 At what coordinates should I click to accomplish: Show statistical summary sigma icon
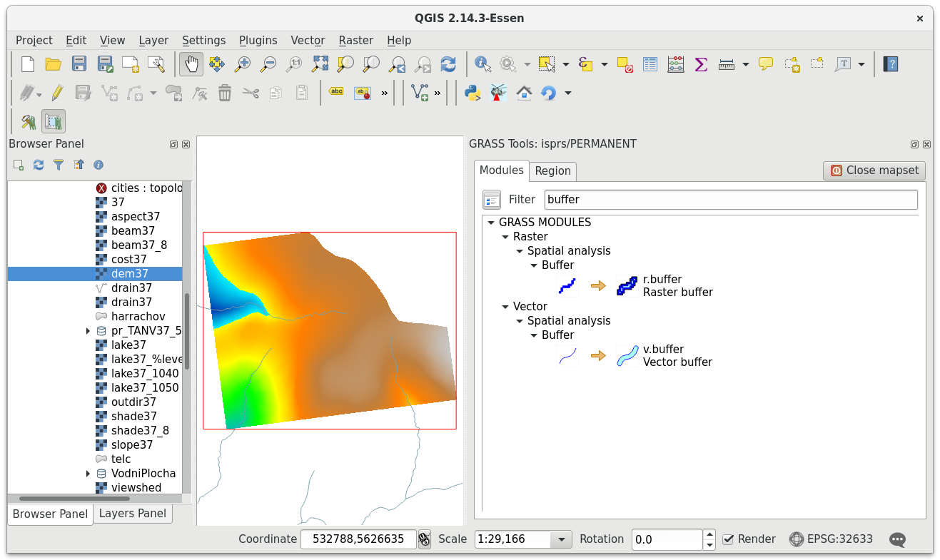pos(701,64)
